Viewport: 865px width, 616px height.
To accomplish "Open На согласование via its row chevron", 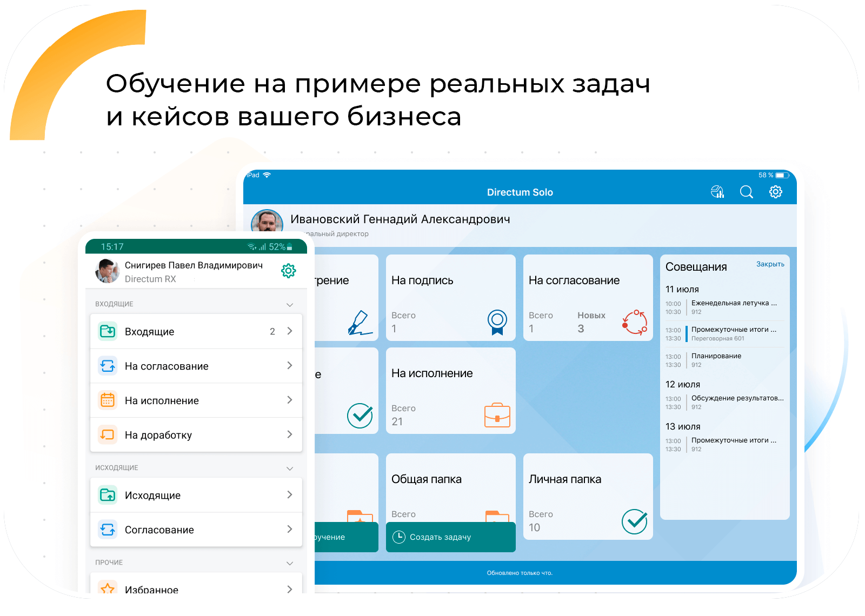I will [290, 365].
